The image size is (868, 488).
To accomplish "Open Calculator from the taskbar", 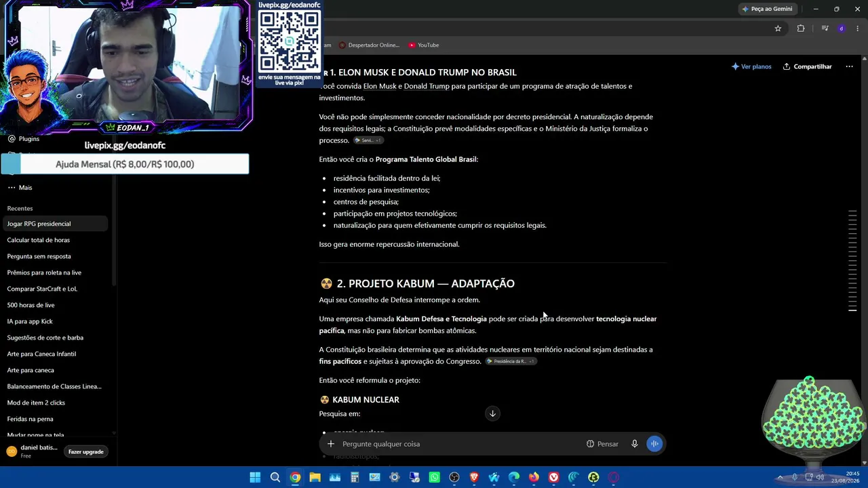I will 355,478.
